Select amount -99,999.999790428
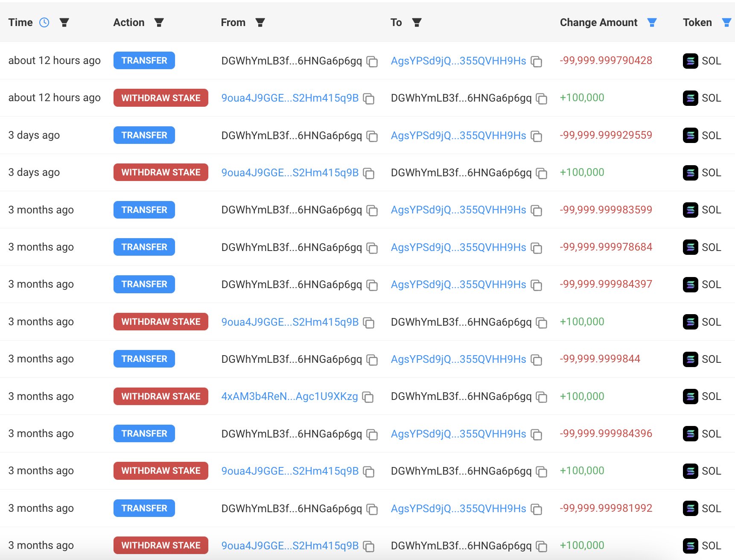The width and height of the screenshot is (735, 560). point(606,61)
